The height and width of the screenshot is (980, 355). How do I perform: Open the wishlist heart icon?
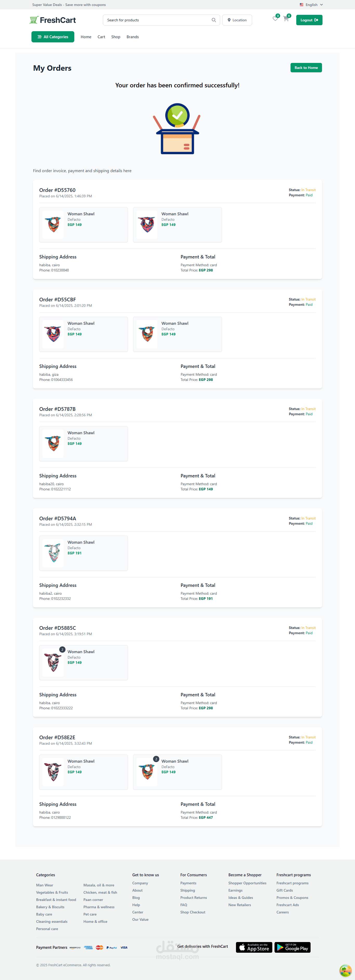275,19
